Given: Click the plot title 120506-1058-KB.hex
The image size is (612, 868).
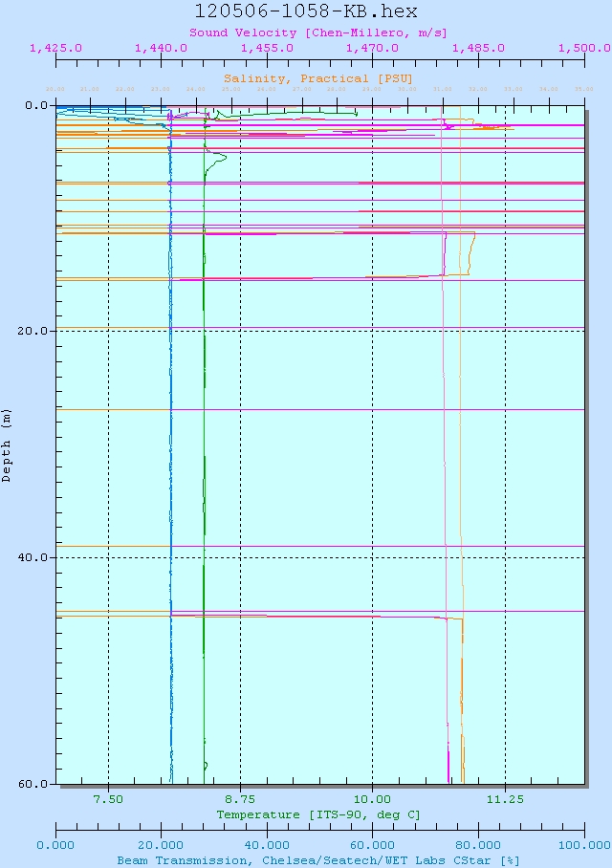Looking at the screenshot, I should click(306, 11).
